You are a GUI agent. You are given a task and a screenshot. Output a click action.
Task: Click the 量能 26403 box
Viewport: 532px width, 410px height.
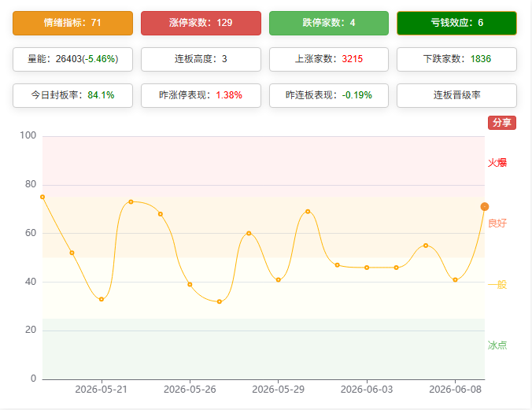pyautogui.click(x=72, y=59)
